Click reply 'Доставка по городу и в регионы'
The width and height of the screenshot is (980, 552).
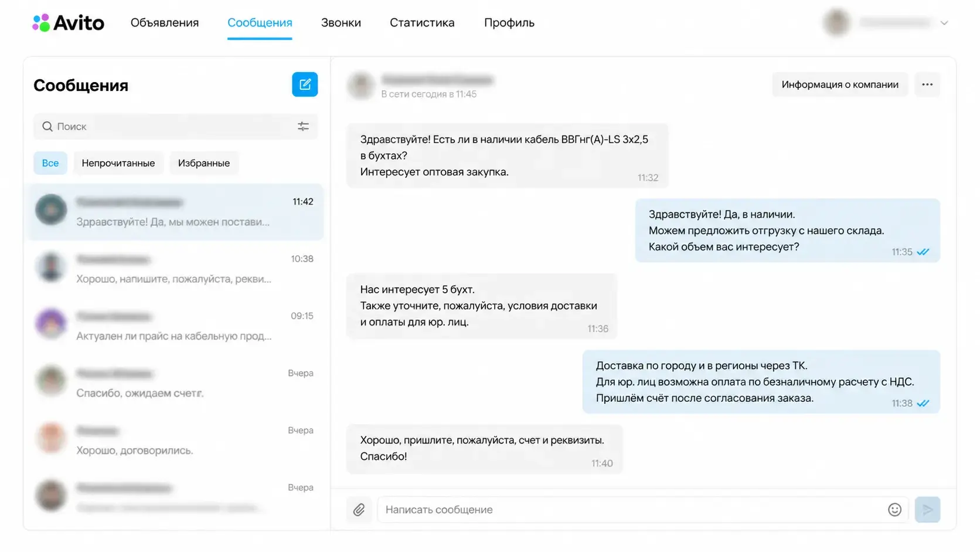[x=761, y=382]
